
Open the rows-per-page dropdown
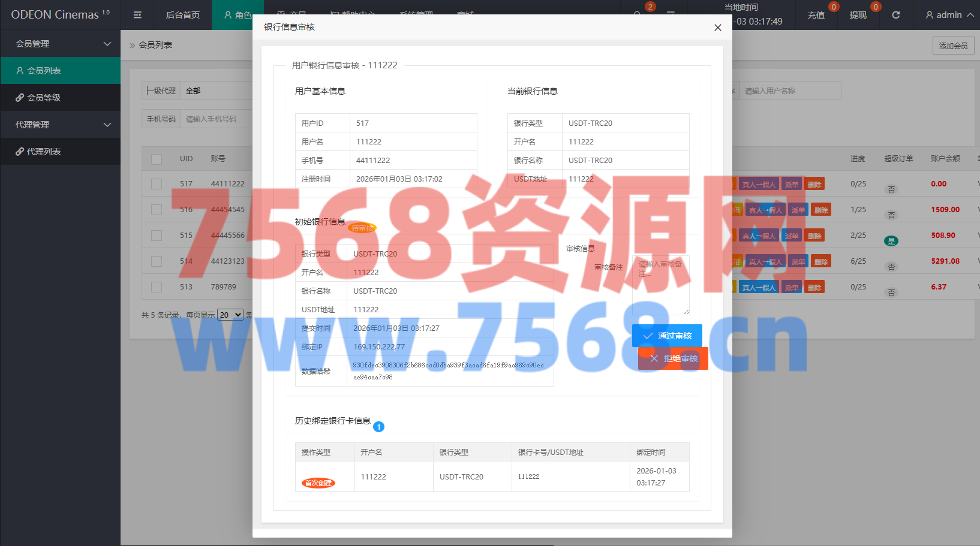230,315
